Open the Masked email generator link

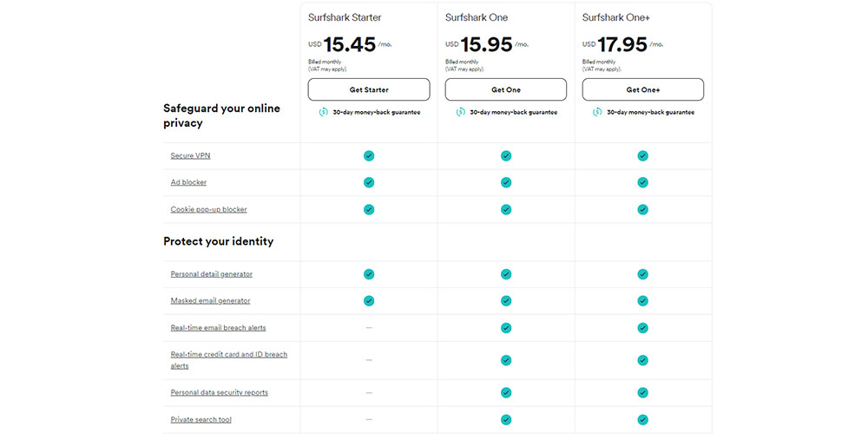click(x=210, y=300)
